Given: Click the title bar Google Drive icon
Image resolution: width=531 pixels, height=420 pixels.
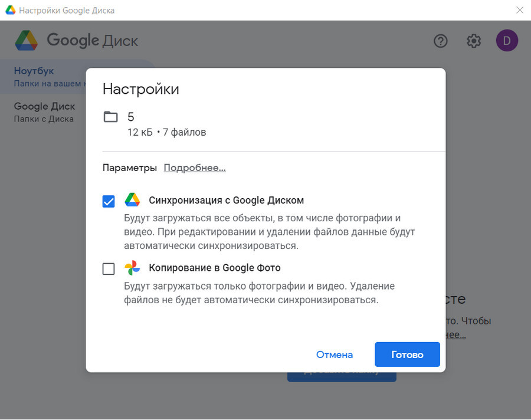Looking at the screenshot, I should [x=11, y=10].
